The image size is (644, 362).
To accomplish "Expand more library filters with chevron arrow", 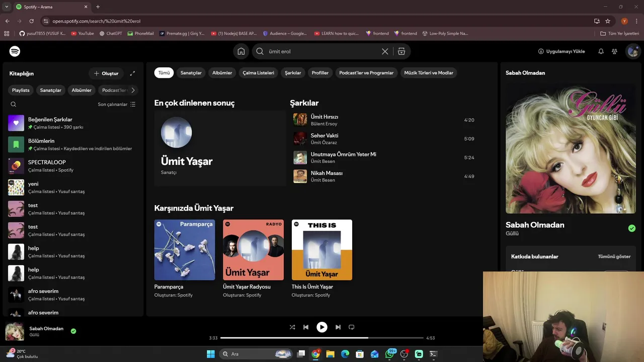I will 133,90.
